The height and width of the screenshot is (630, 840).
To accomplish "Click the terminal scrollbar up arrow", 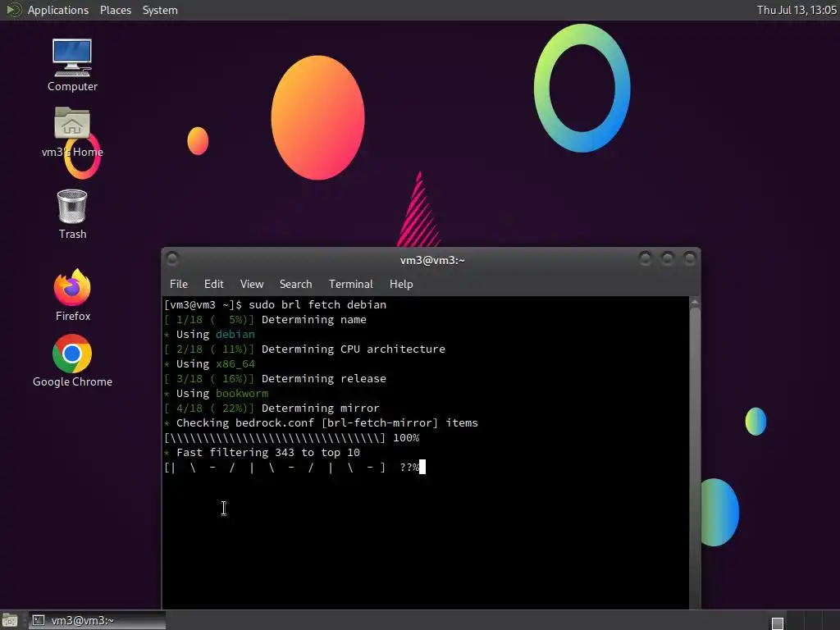I will click(695, 302).
